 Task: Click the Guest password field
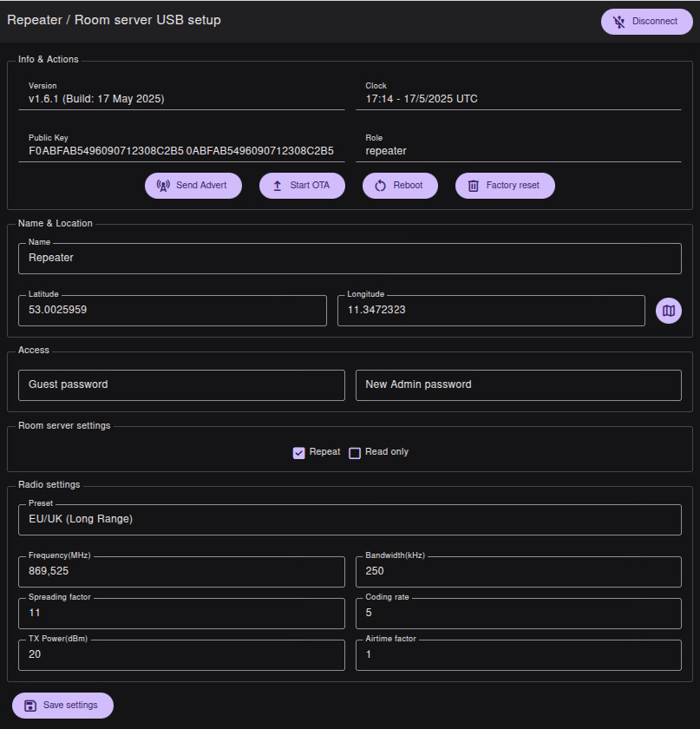[181, 384]
